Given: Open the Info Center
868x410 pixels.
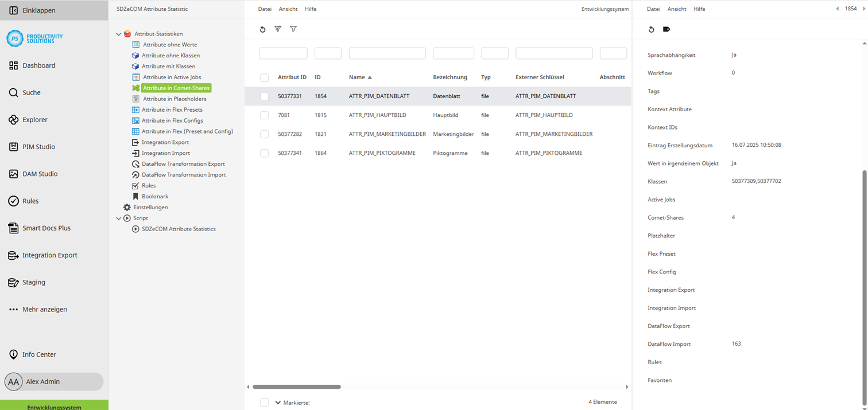Looking at the screenshot, I should (39, 354).
